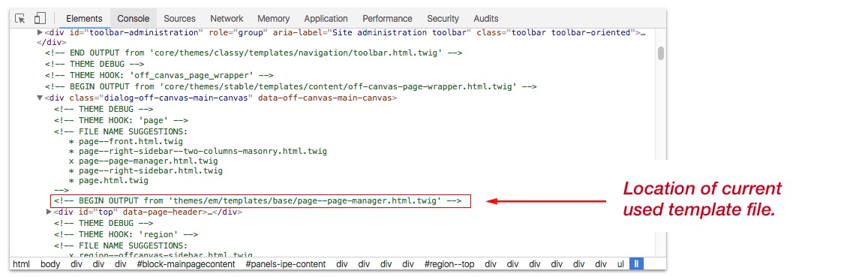Click the page--right-sidebar.html.twig suggestion
The height and width of the screenshot is (277, 868).
click(151, 171)
